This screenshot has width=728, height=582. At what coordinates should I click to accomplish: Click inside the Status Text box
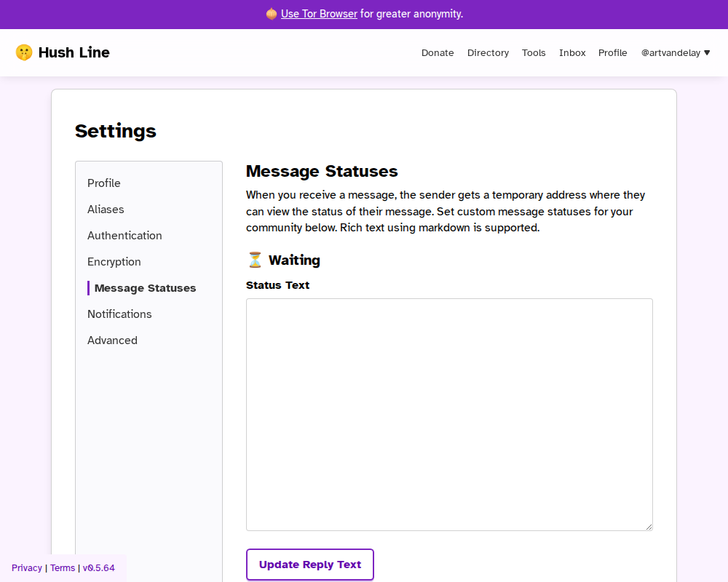pyautogui.click(x=449, y=413)
